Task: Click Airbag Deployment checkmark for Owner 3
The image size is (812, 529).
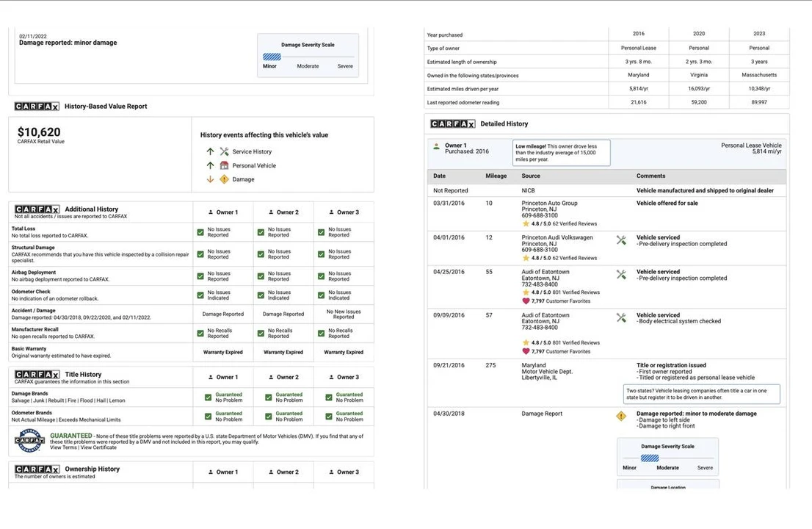Action: [321, 276]
